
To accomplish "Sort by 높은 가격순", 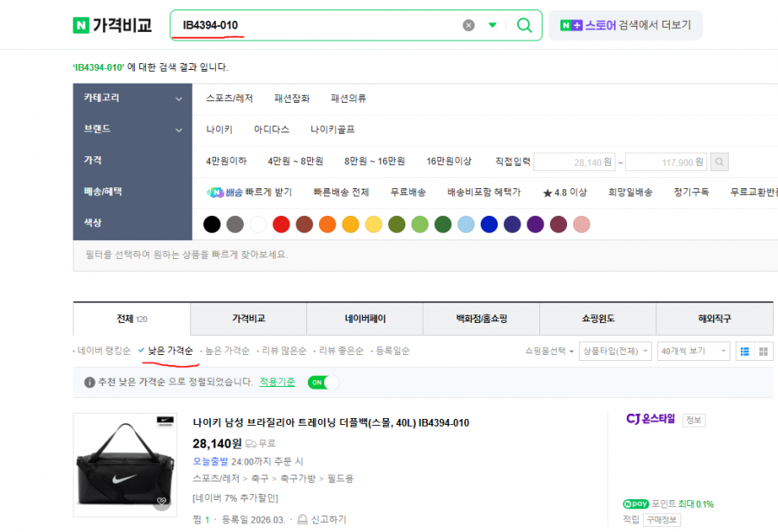I will pyautogui.click(x=227, y=351).
